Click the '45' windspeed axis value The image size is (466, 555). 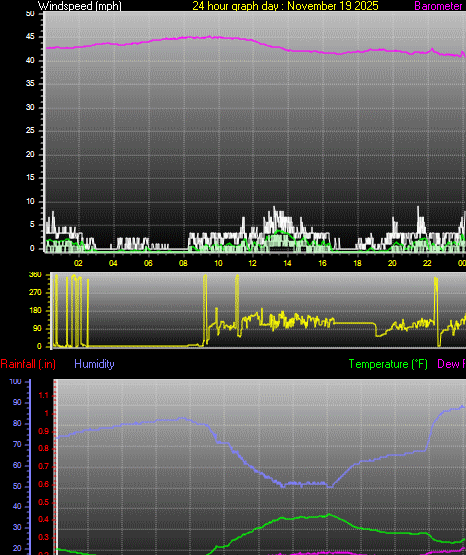pyautogui.click(x=30, y=37)
